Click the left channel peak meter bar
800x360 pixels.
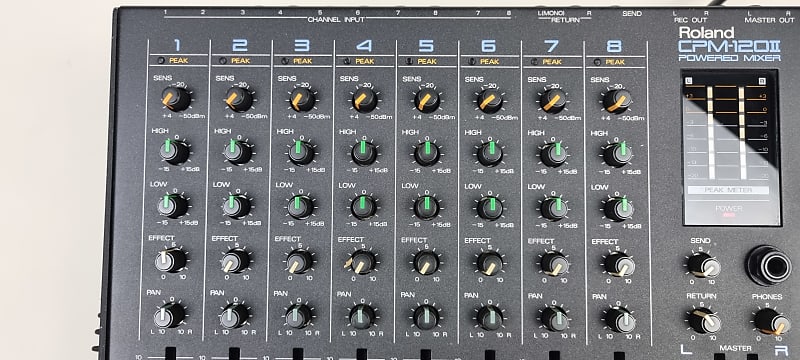(711, 133)
